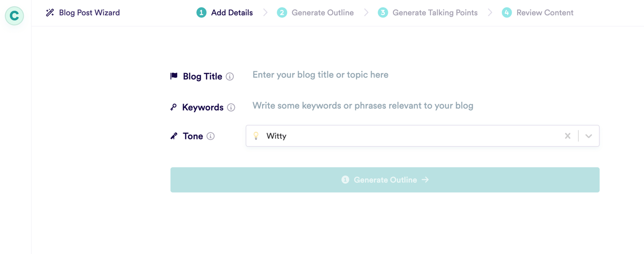
Task: Click the Blog Post Wizard wand icon
Action: [50, 13]
